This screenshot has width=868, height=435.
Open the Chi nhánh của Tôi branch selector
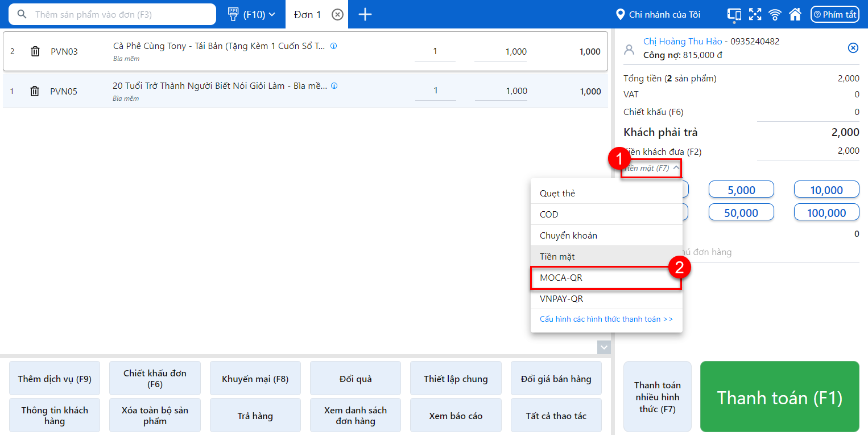[x=659, y=14]
